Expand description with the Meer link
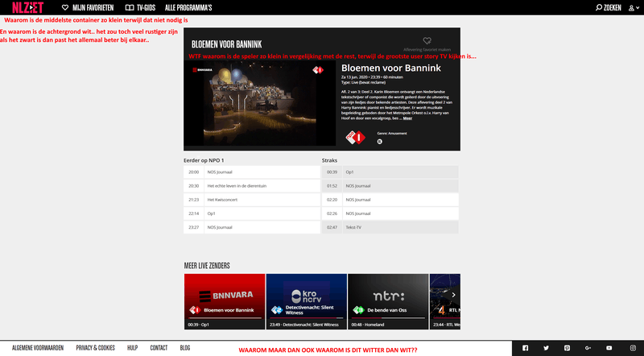This screenshot has height=356, width=644. [407, 118]
